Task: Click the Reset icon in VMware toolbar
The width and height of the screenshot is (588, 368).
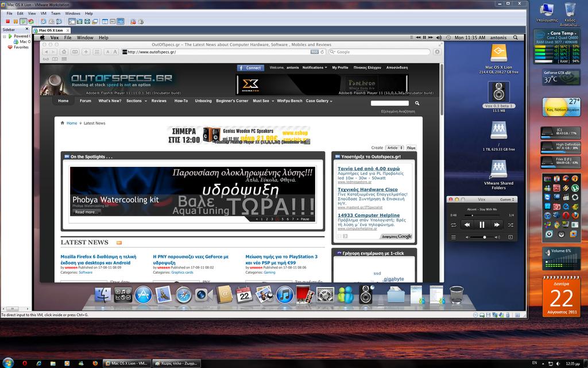Action: (31, 22)
